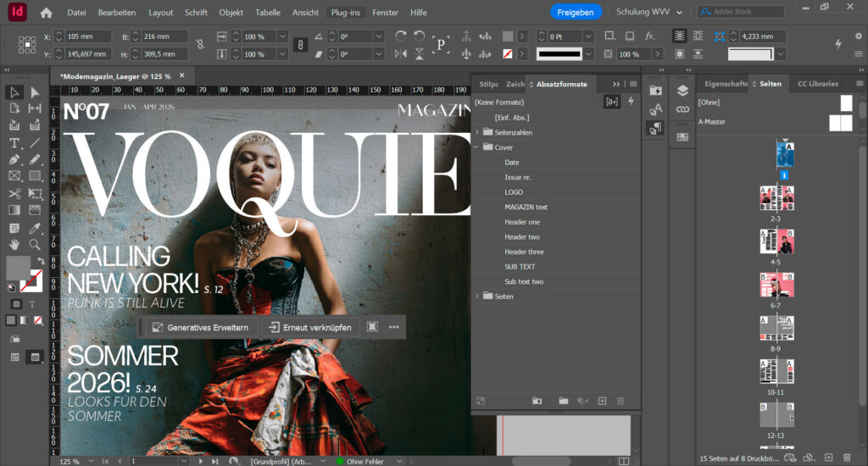Toggle Normal view mode
The height and width of the screenshot is (466, 868).
(x=15, y=357)
